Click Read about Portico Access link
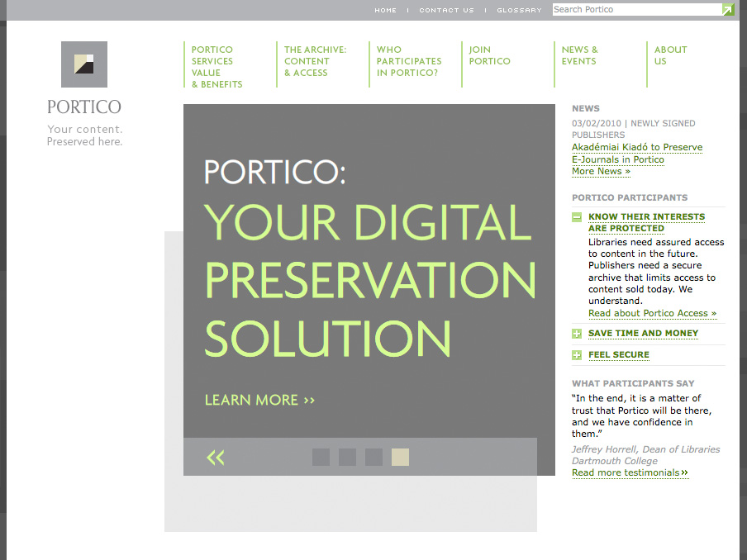 [652, 313]
